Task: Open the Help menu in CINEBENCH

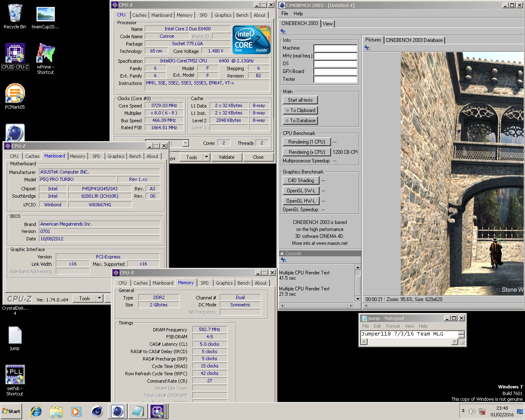Action: (x=298, y=14)
